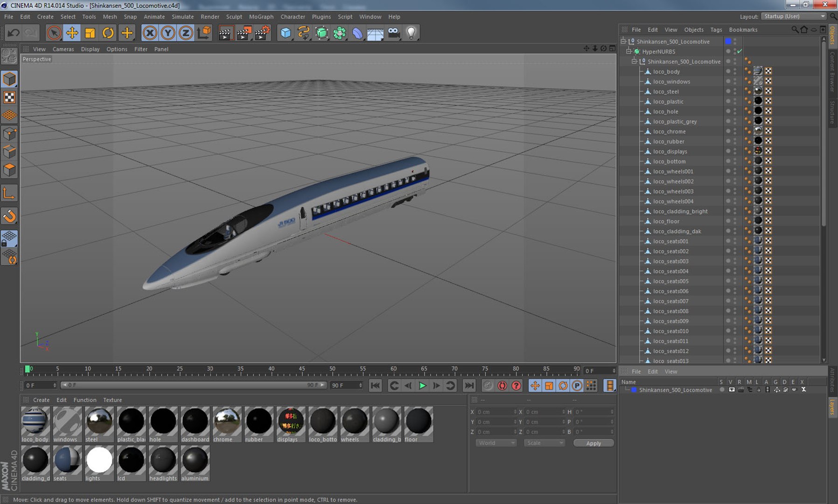Image resolution: width=838 pixels, height=504 pixels.
Task: Jump to end of animation
Action: 469,385
